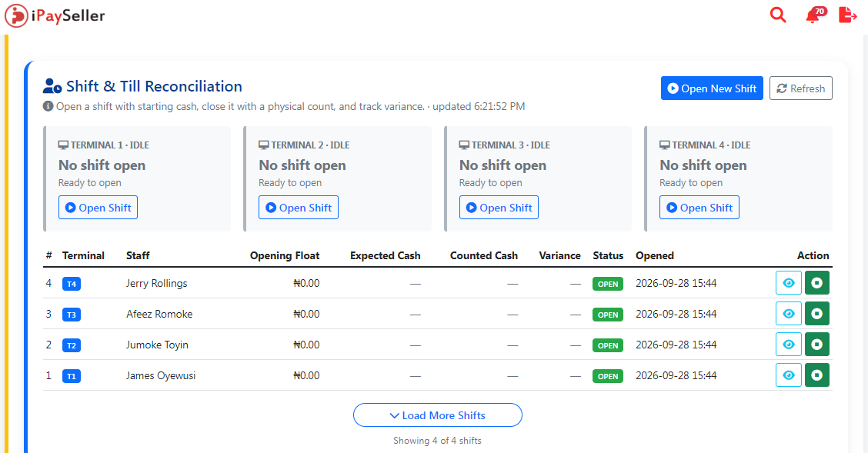The height and width of the screenshot is (453, 868).
Task: Click the Shift & Till Reconciliation title icon
Action: coord(52,86)
